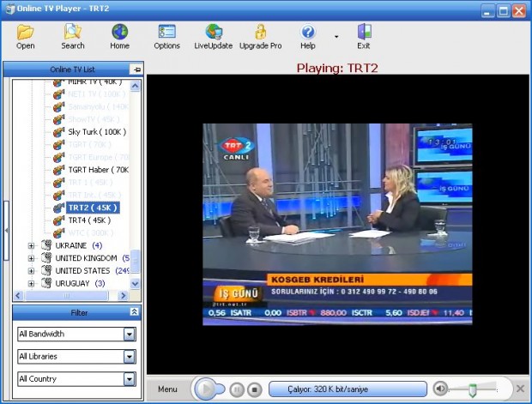Click the horizontal scroll right arrow
532x404 pixels.
[124, 296]
